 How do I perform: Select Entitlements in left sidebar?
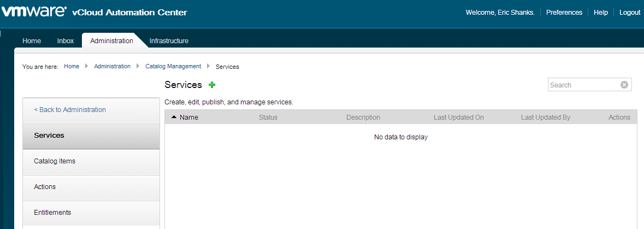click(x=52, y=213)
